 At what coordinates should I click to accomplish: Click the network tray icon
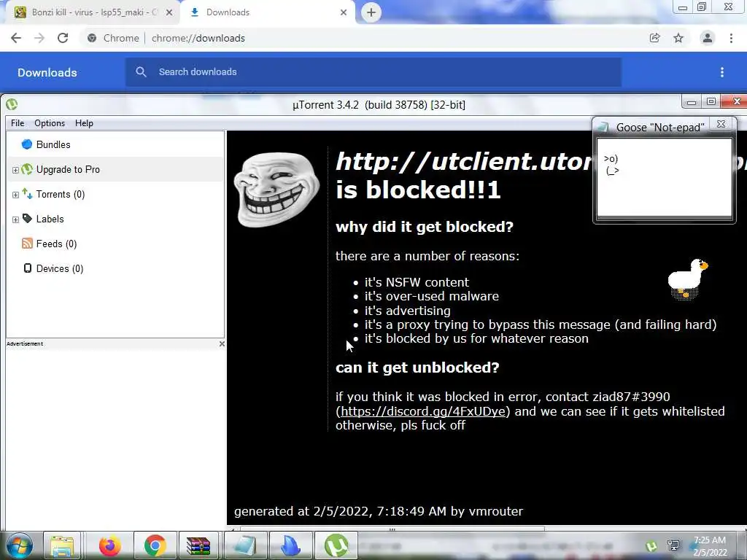click(673, 545)
